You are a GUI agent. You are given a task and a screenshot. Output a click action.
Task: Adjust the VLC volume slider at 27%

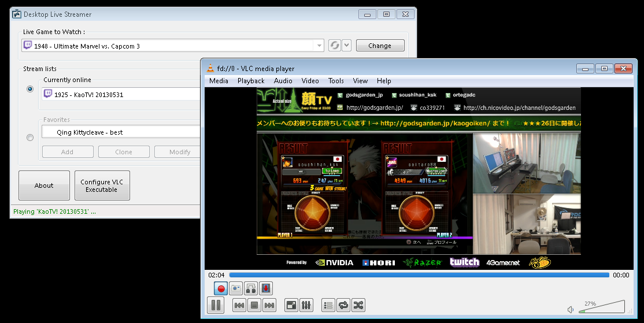point(602,307)
